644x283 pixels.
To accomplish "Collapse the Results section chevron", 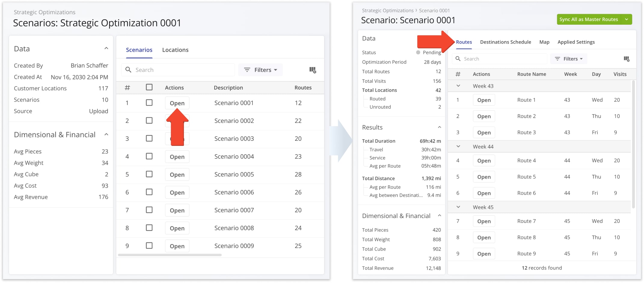I will pos(439,127).
